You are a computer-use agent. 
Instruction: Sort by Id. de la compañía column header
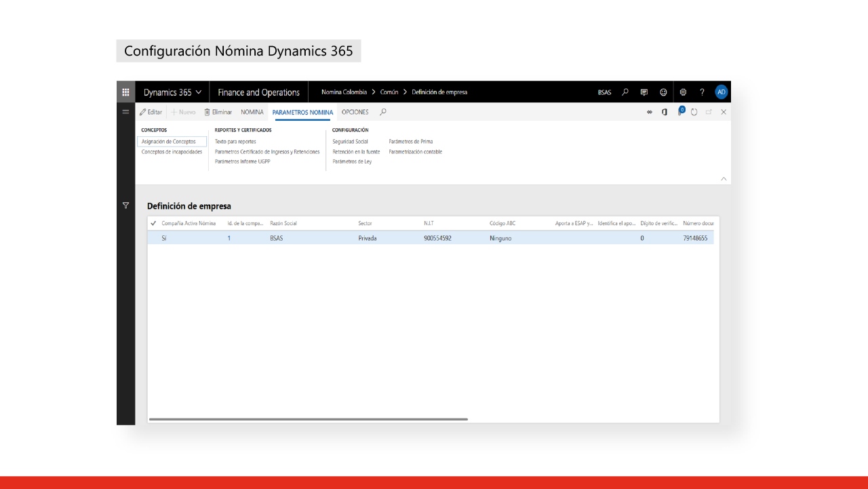(245, 223)
